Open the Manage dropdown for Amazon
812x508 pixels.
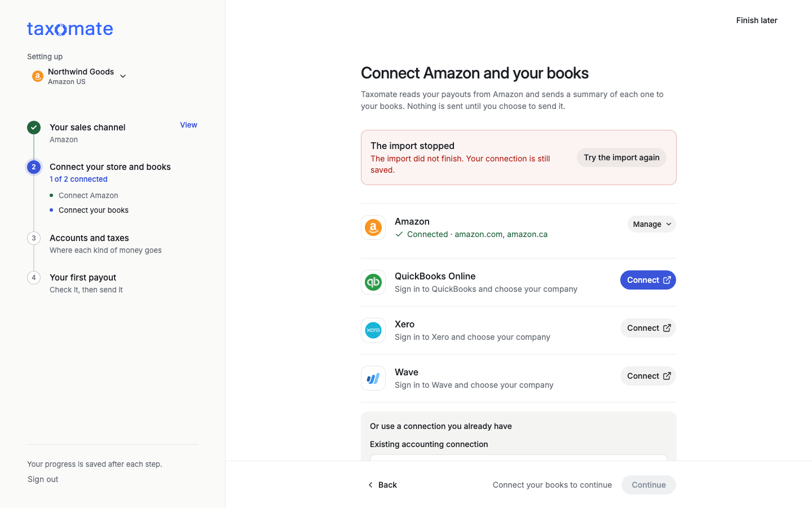[651, 224]
